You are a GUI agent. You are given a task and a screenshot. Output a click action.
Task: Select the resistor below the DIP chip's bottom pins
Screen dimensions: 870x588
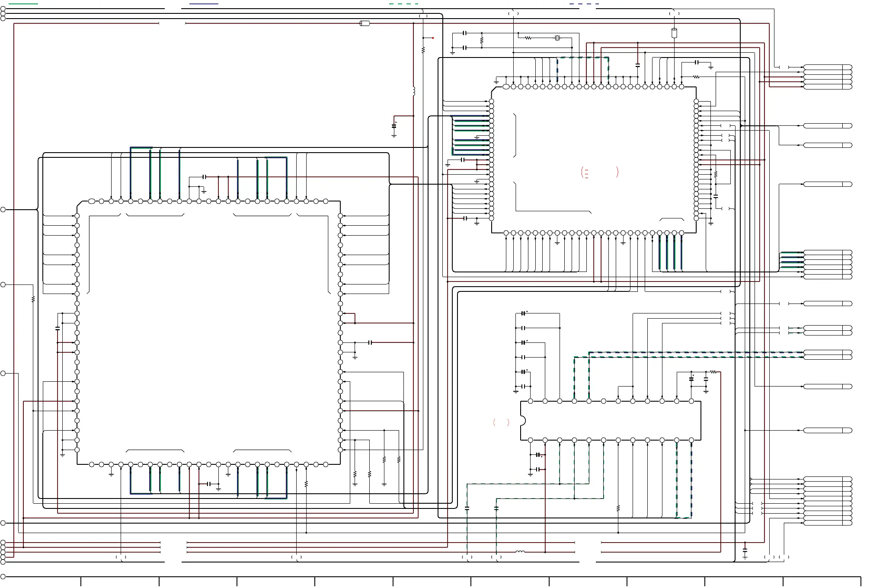618,508
